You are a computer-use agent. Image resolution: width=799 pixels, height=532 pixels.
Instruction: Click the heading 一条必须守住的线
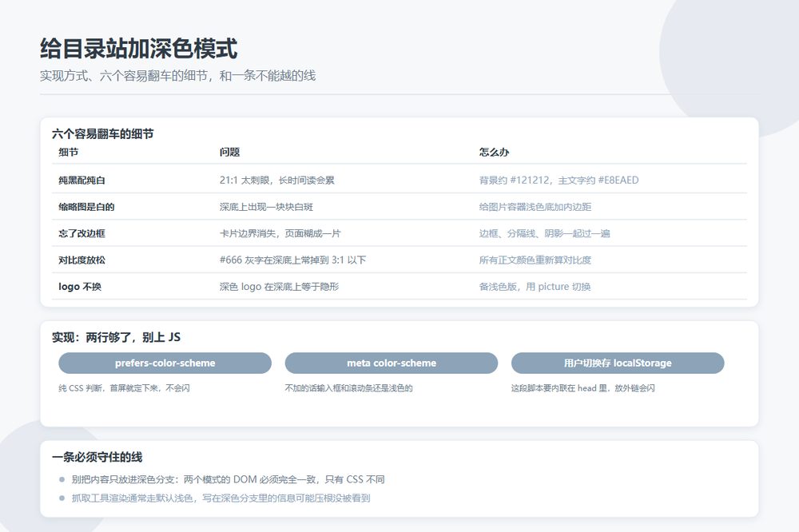97,457
